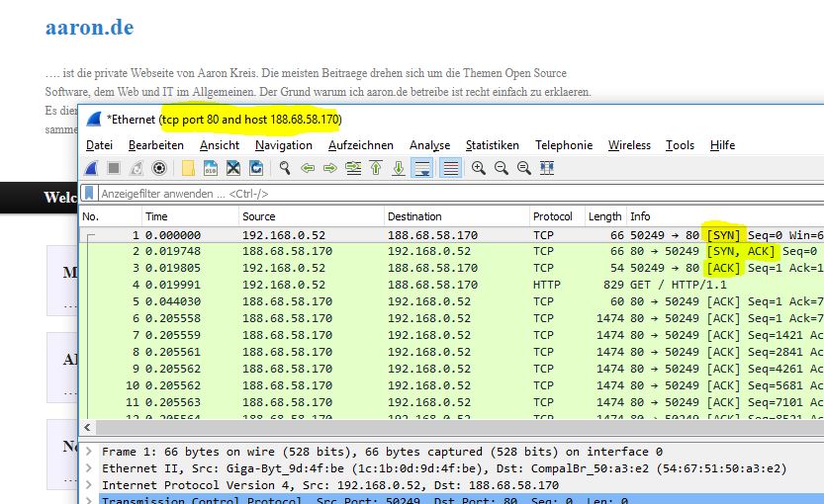This screenshot has width=824, height=504.
Task: Zoom in on packet list text
Action: click(x=479, y=168)
